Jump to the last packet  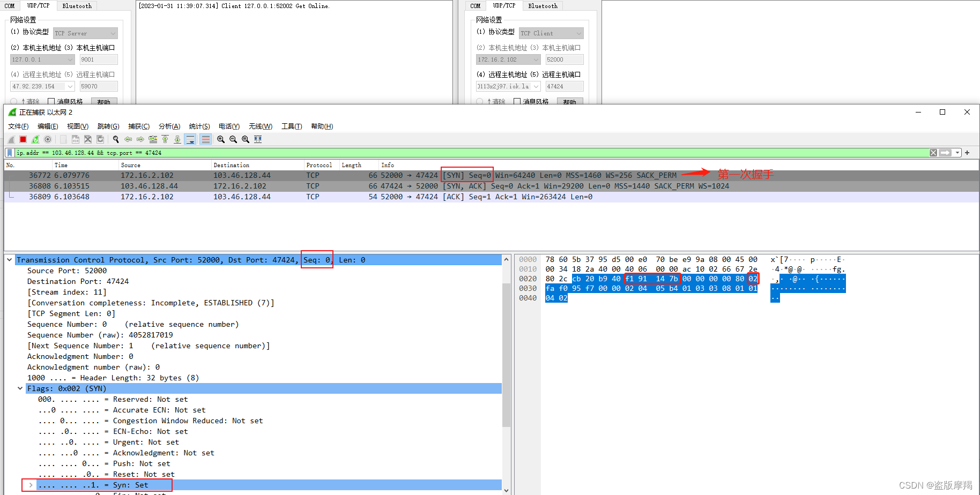point(177,139)
